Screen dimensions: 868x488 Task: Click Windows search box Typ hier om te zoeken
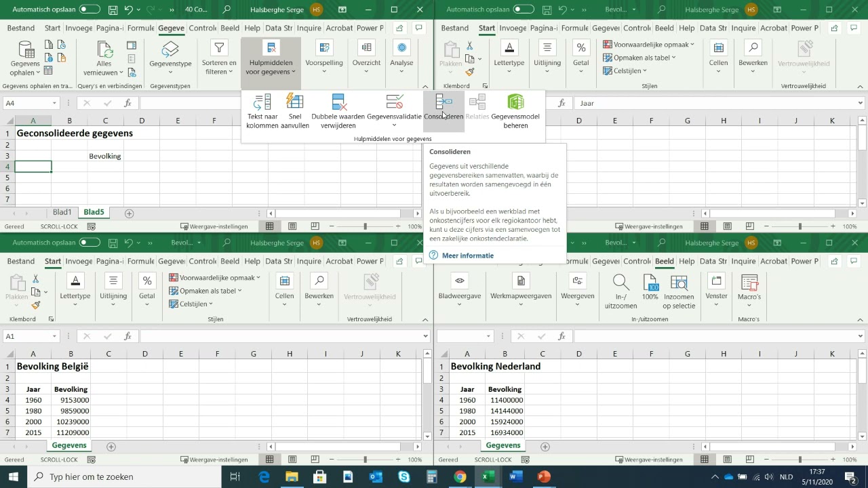(x=124, y=476)
